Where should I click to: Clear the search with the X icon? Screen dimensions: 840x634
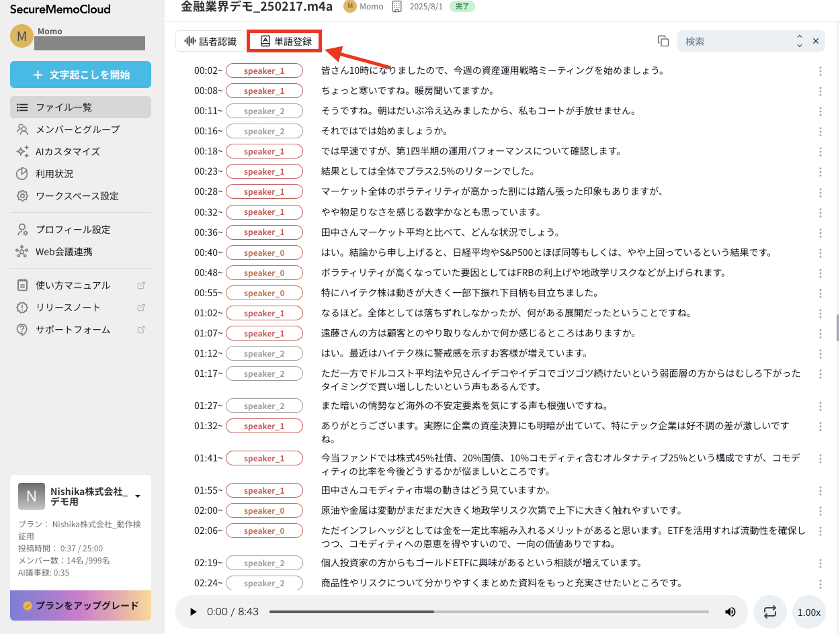(x=816, y=41)
